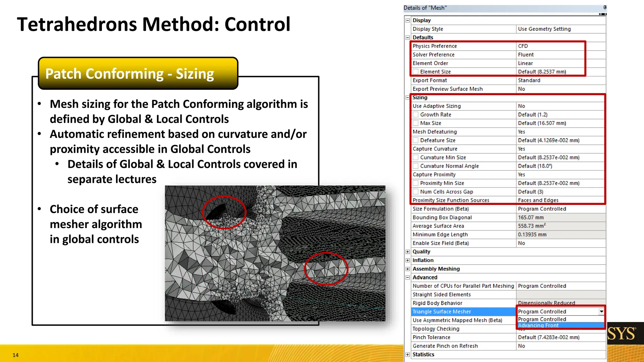The width and height of the screenshot is (644, 362).
Task: Tick the Max Size checkbox
Action: coord(416,123)
